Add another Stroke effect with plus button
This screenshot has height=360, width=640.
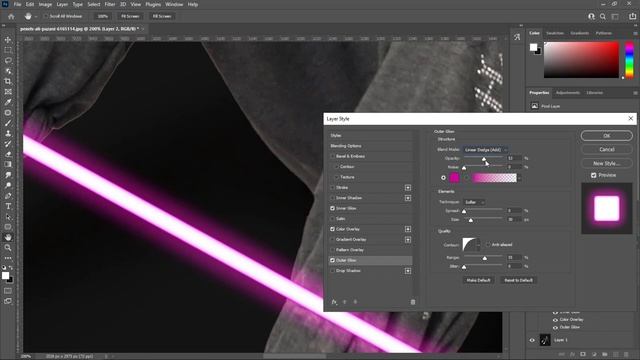(408, 187)
